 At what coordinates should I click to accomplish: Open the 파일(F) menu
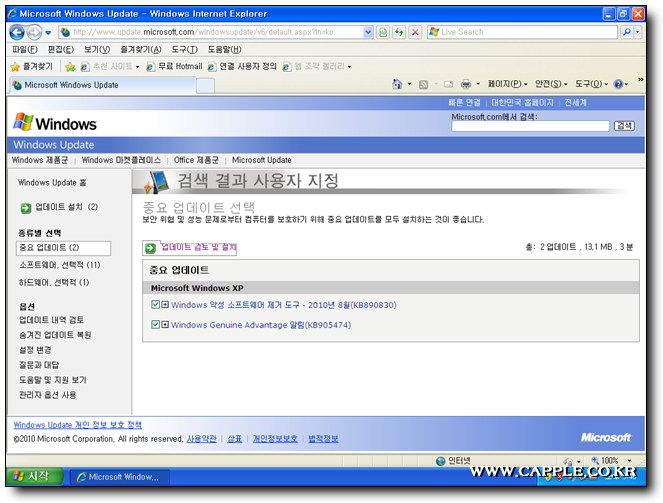pyautogui.click(x=25, y=49)
